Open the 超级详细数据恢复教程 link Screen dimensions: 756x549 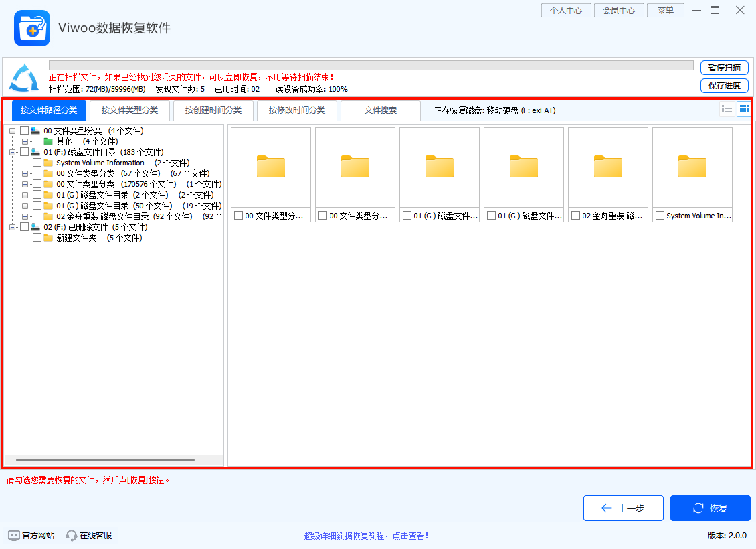pyautogui.click(x=367, y=535)
